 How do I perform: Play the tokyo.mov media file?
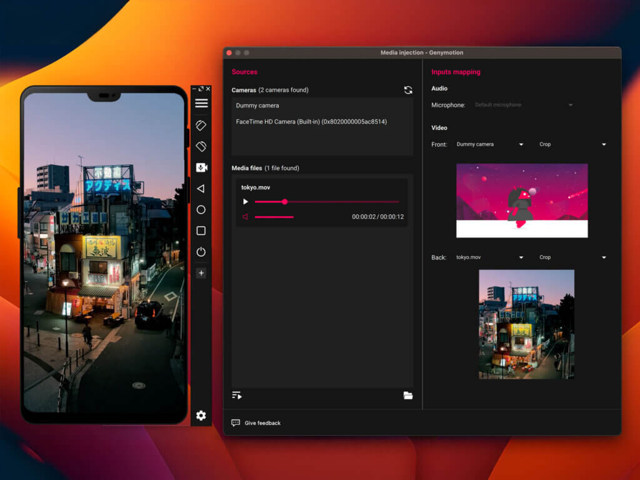pyautogui.click(x=245, y=202)
